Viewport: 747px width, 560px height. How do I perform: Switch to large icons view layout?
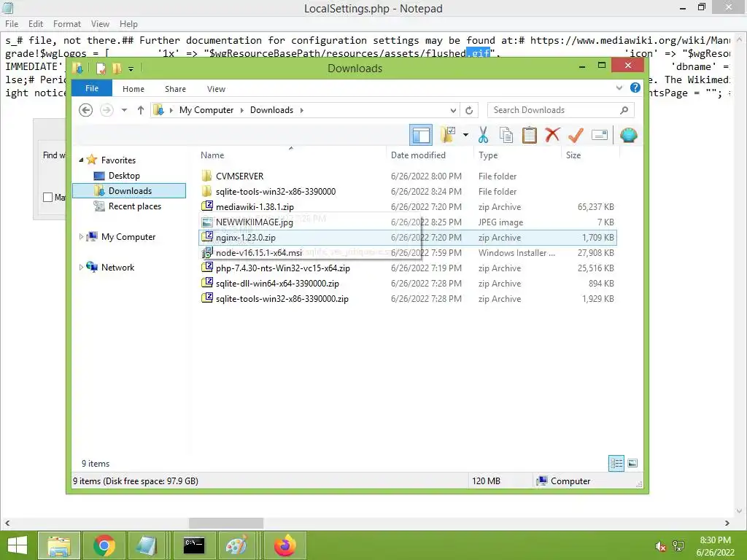[632, 463]
